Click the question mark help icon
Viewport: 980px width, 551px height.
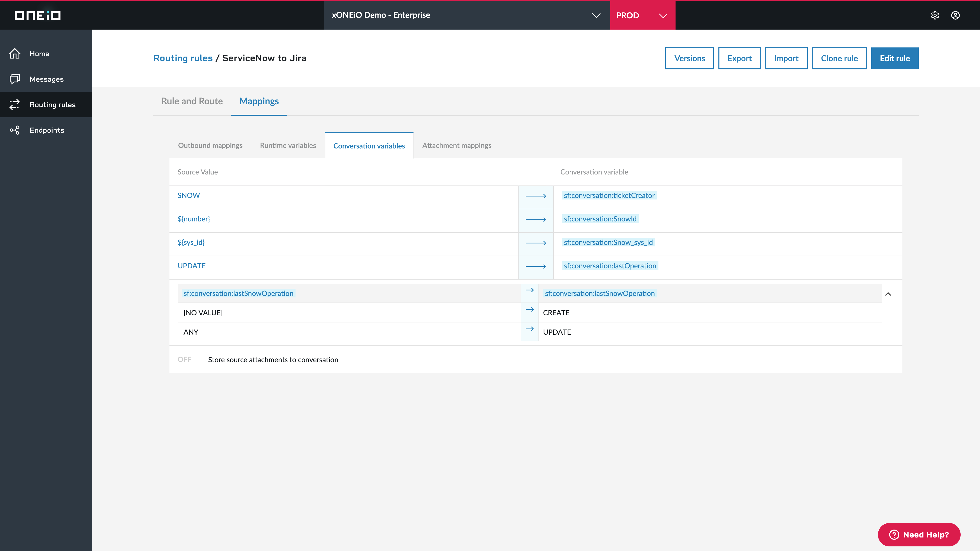[894, 535]
